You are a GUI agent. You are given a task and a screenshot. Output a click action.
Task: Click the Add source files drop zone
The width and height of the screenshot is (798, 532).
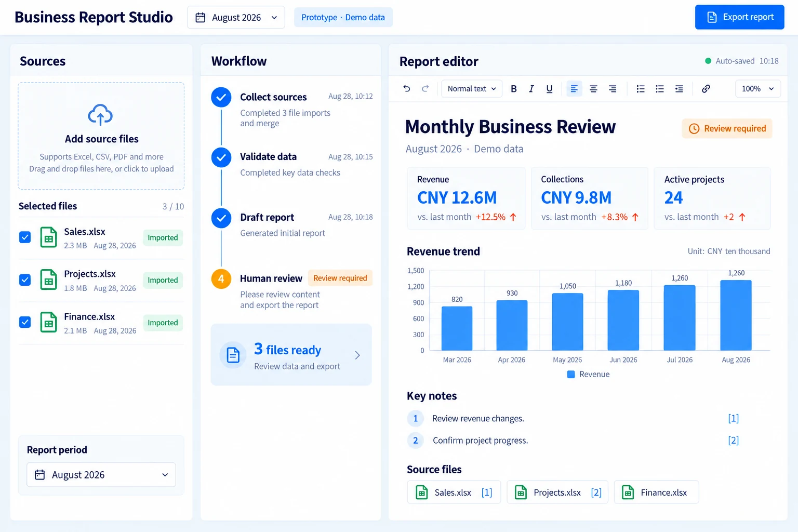101,136
